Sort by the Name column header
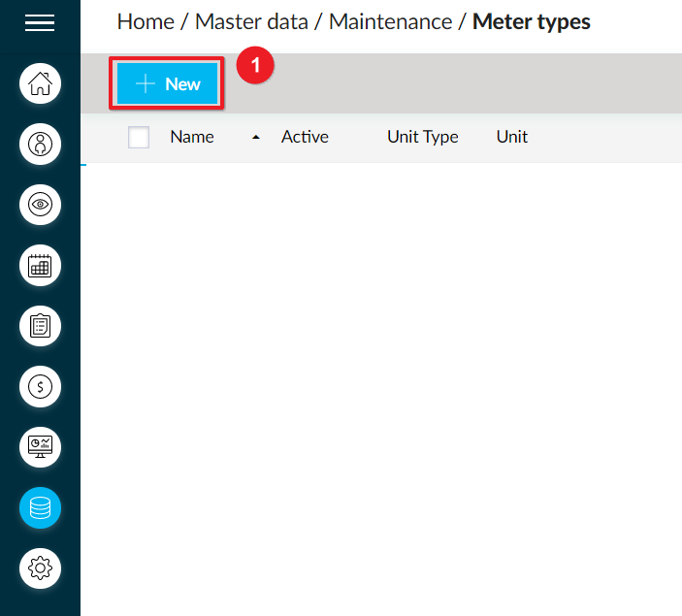 pos(192,137)
